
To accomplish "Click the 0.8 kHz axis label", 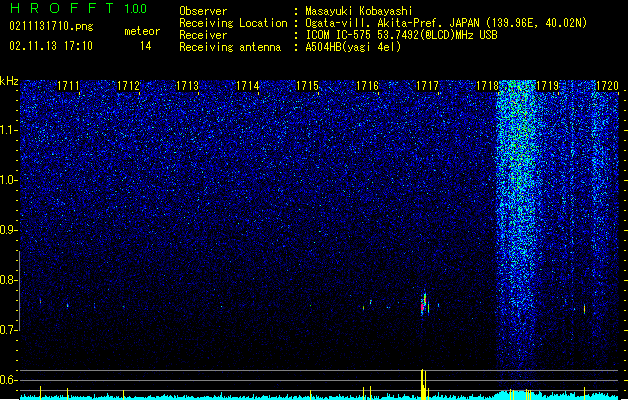I will tap(9, 280).
